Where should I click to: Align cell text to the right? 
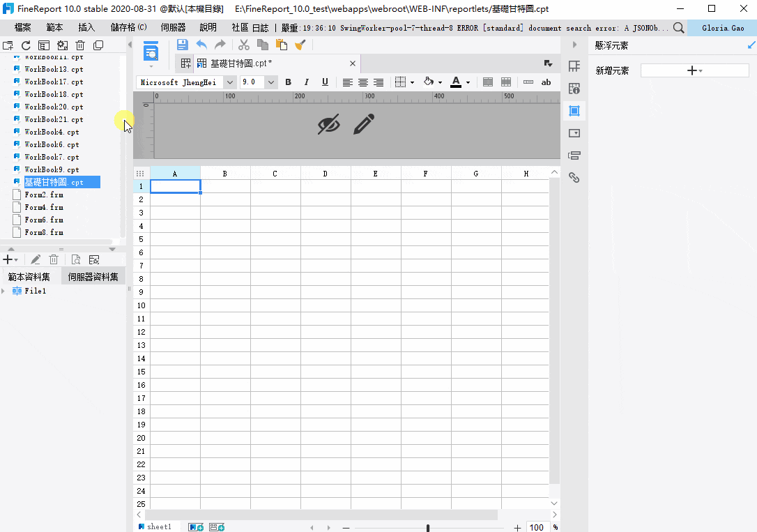[378, 82]
